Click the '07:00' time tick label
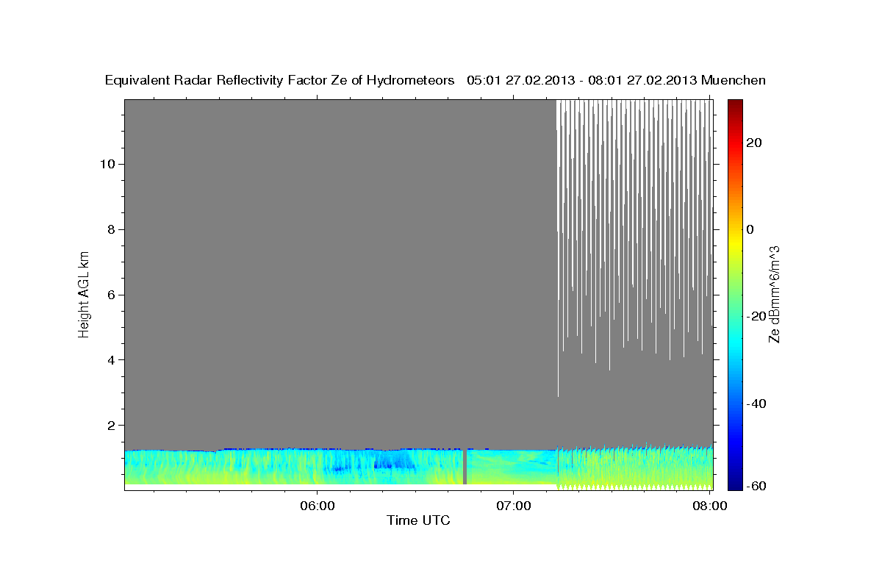 [513, 506]
